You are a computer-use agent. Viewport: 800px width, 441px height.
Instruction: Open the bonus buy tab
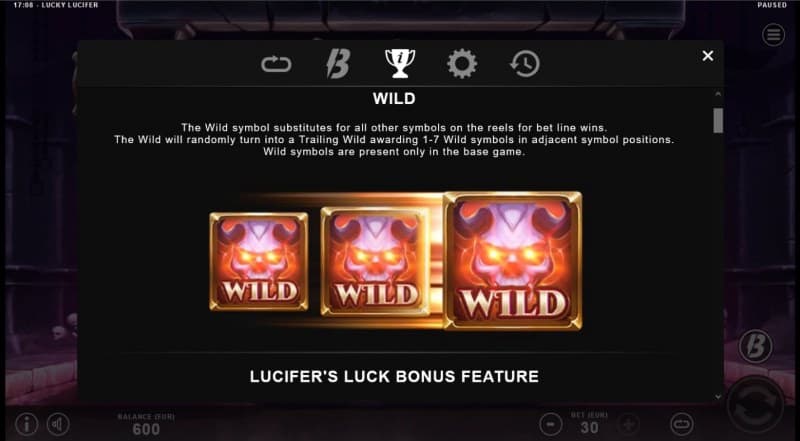338,64
